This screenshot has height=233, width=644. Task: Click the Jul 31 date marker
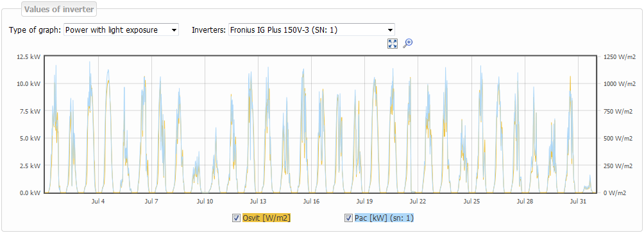(x=578, y=202)
